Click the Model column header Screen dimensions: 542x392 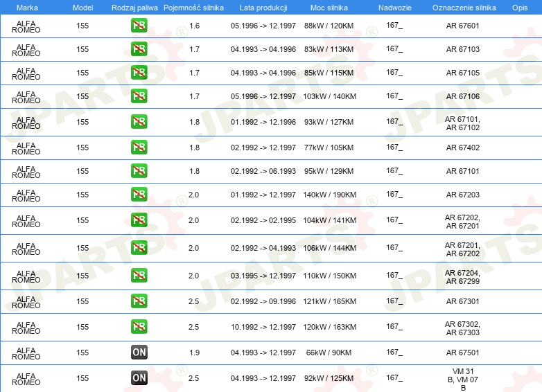pyautogui.click(x=82, y=8)
